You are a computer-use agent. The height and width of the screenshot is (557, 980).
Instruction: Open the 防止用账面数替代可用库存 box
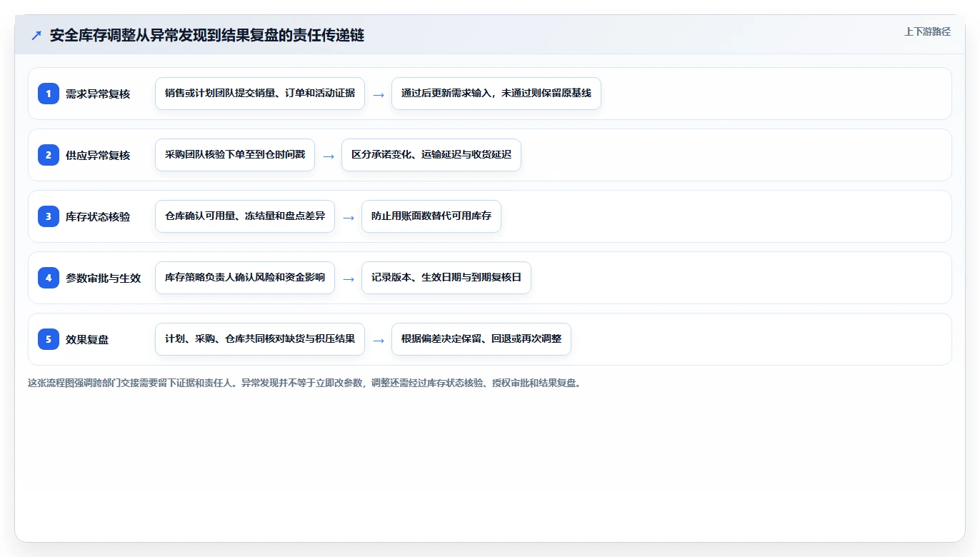coord(431,216)
